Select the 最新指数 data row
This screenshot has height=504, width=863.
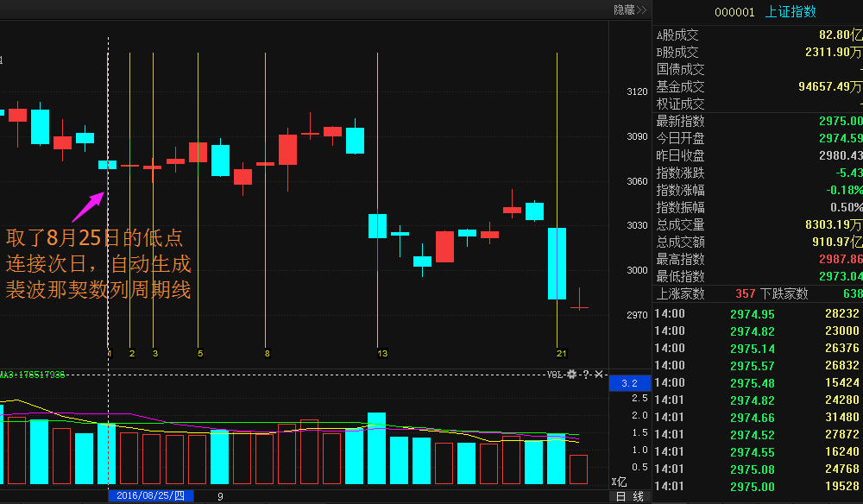click(759, 121)
